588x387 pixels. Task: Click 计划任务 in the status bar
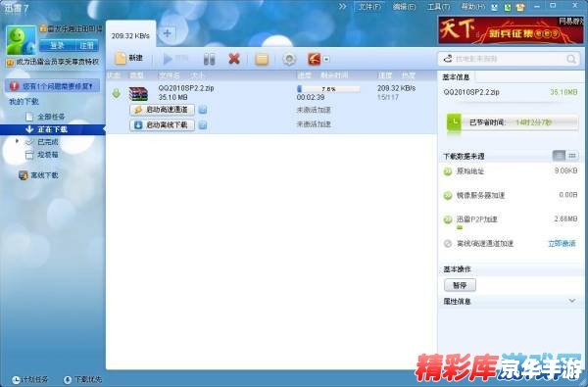pyautogui.click(x=30, y=379)
